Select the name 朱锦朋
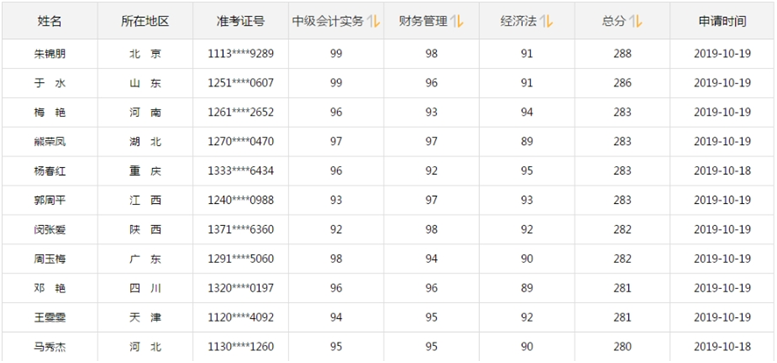 pos(50,54)
